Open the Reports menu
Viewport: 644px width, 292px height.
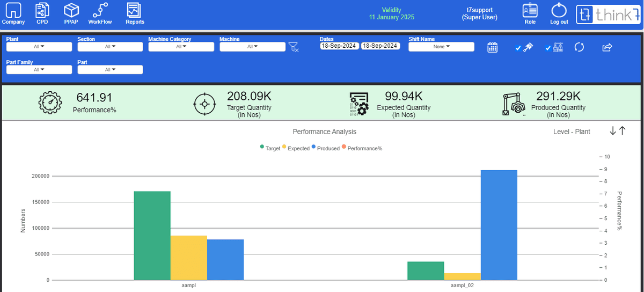pyautogui.click(x=135, y=11)
